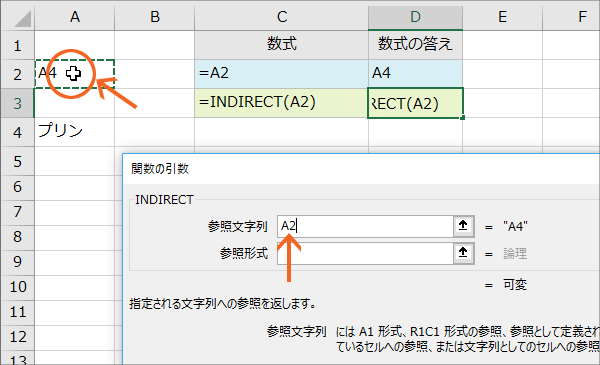Click empty cell E2

tap(502, 74)
